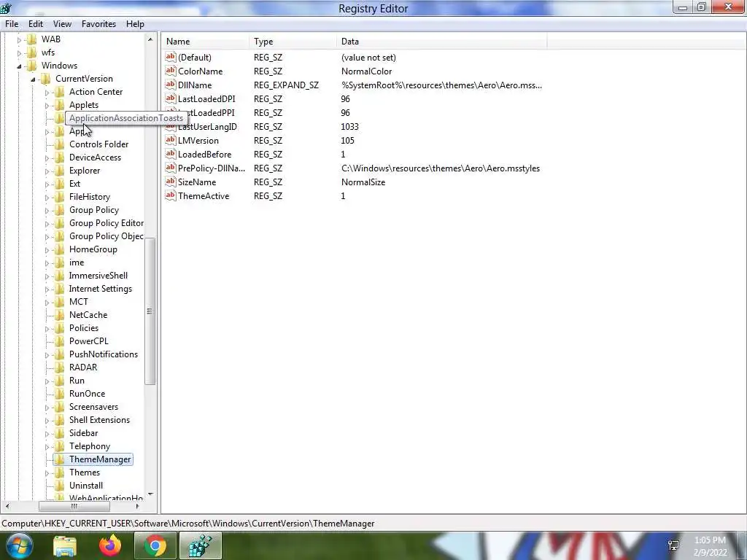The height and width of the screenshot is (560, 747).
Task: Click the Type column header
Action: point(293,42)
